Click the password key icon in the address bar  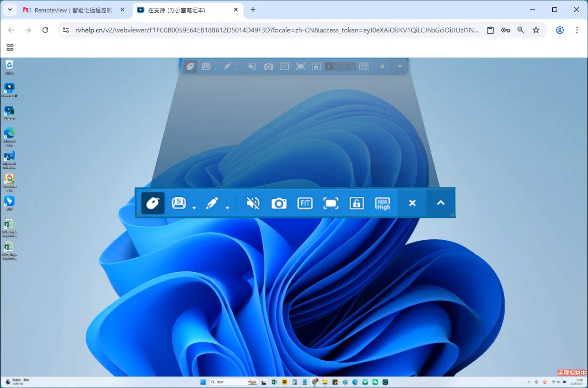(x=506, y=30)
